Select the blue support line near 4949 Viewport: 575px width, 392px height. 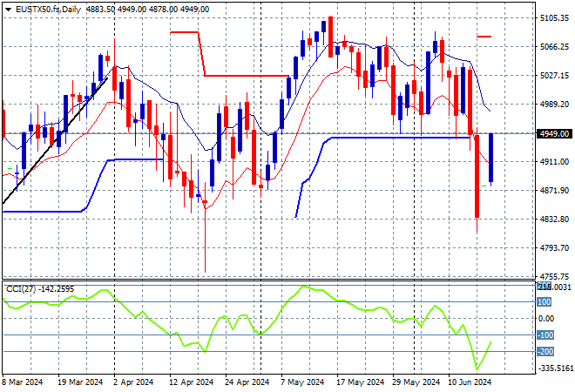400,138
